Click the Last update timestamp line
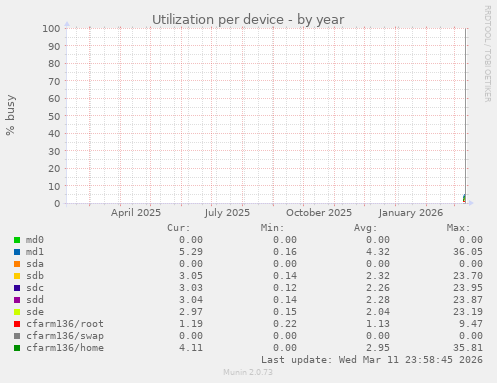This screenshot has width=497, height=383. point(372,360)
